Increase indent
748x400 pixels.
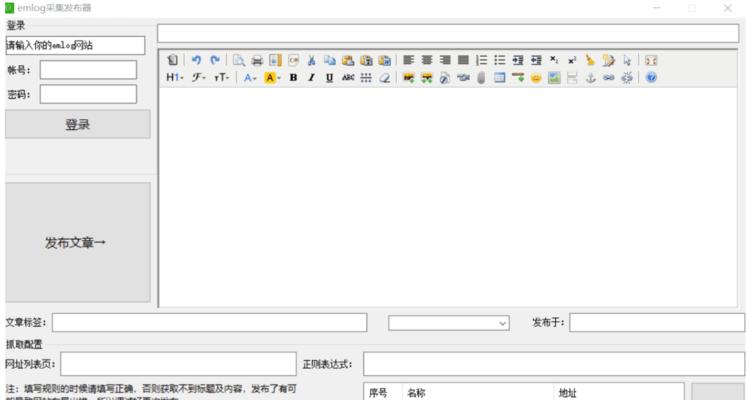tap(518, 60)
